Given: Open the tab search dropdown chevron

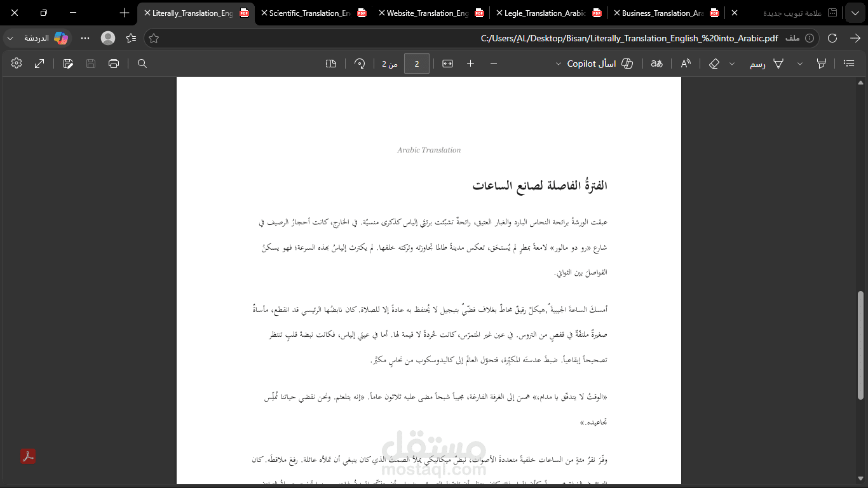Looking at the screenshot, I should [x=855, y=13].
